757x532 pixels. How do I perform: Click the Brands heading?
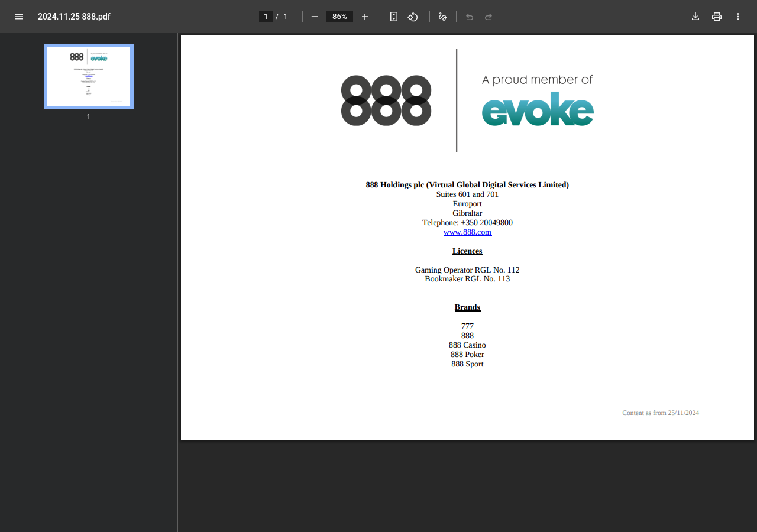point(467,307)
